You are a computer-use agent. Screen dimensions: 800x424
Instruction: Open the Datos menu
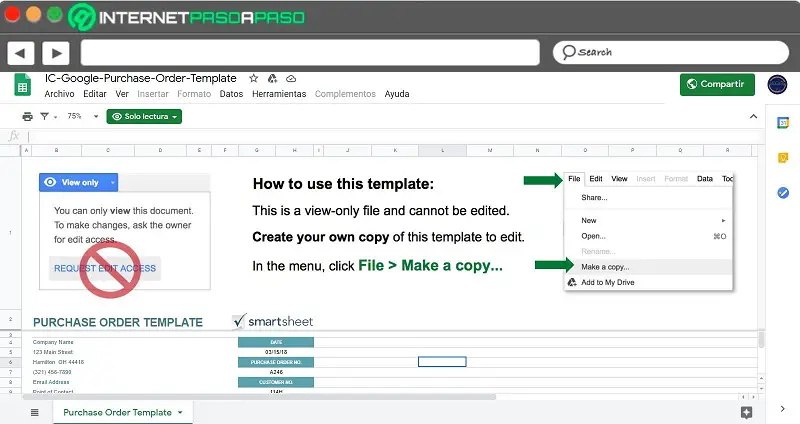[x=231, y=94]
